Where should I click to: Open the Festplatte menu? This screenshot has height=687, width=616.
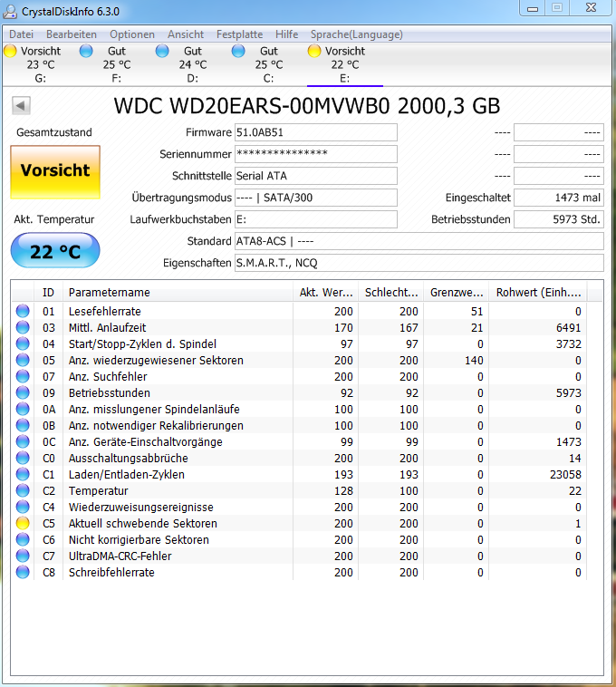239,34
